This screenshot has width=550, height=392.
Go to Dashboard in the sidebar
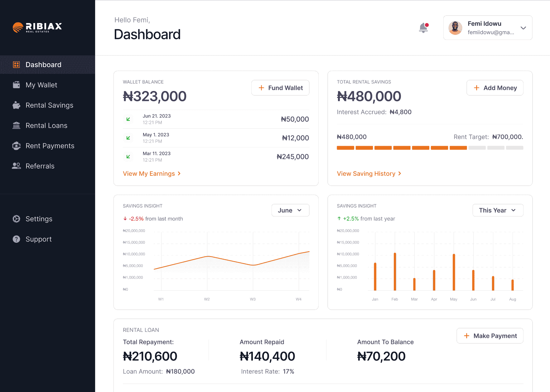click(47, 65)
